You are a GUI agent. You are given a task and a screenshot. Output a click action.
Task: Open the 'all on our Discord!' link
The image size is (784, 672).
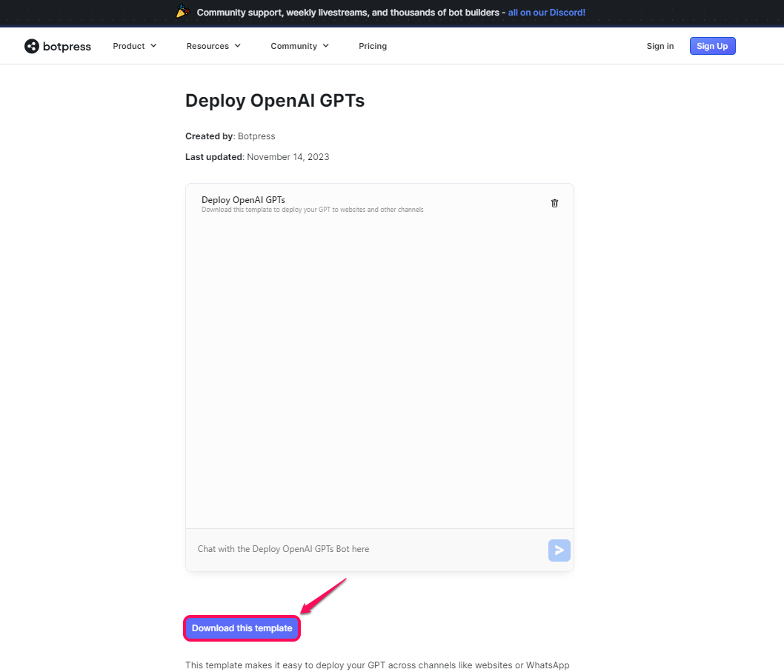[x=546, y=13]
